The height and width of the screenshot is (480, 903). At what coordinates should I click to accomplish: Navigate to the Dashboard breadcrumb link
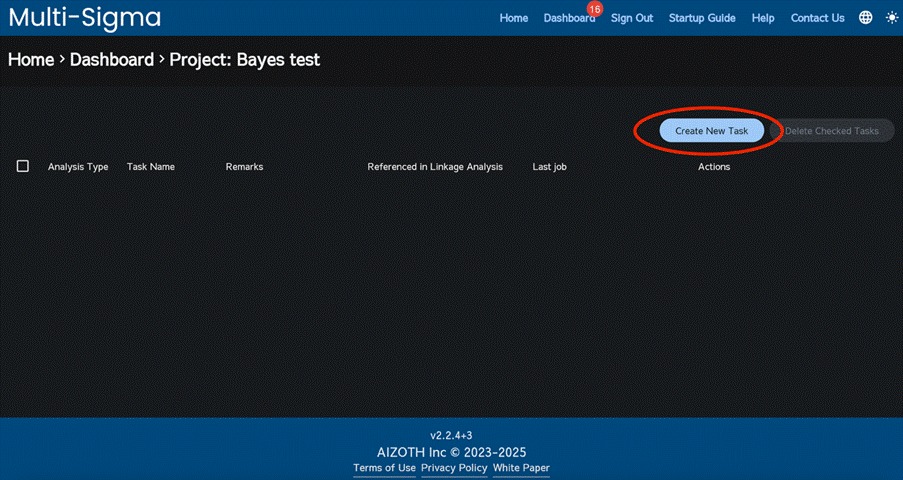click(112, 60)
